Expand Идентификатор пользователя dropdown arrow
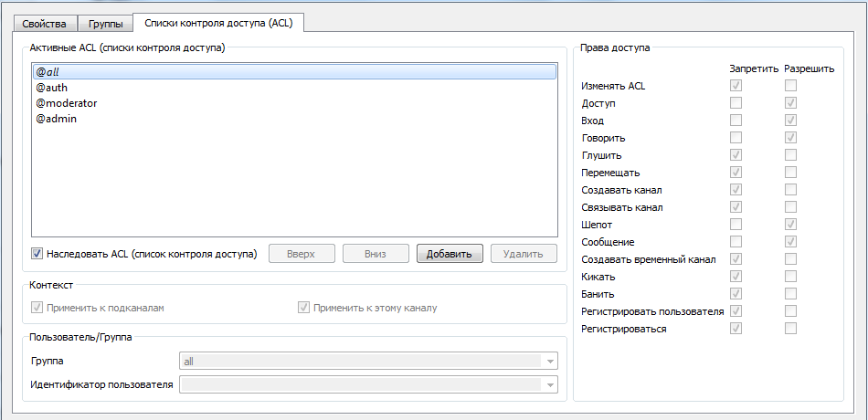The height and width of the screenshot is (420, 868). point(550,385)
